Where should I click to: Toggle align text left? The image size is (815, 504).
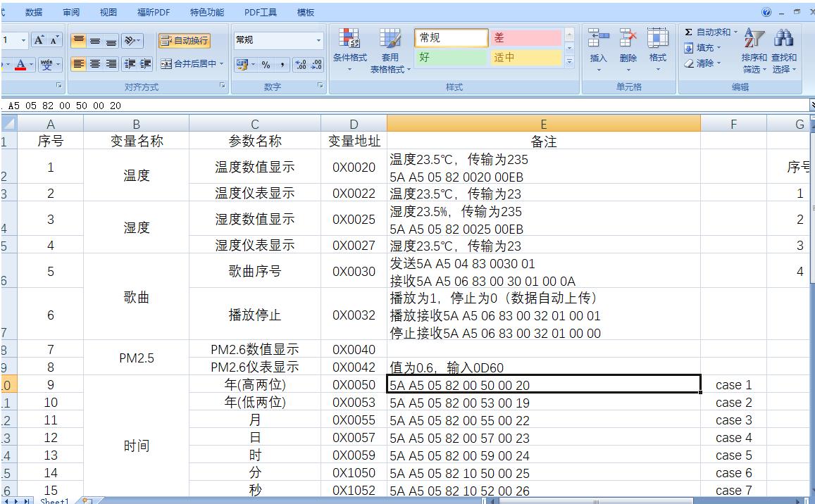click(78, 64)
